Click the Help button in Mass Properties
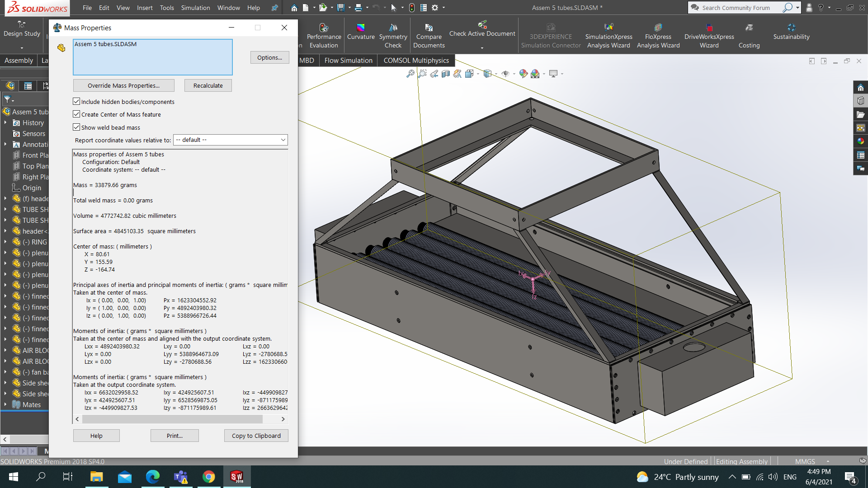Screen dimensions: 868x488 click(x=96, y=436)
